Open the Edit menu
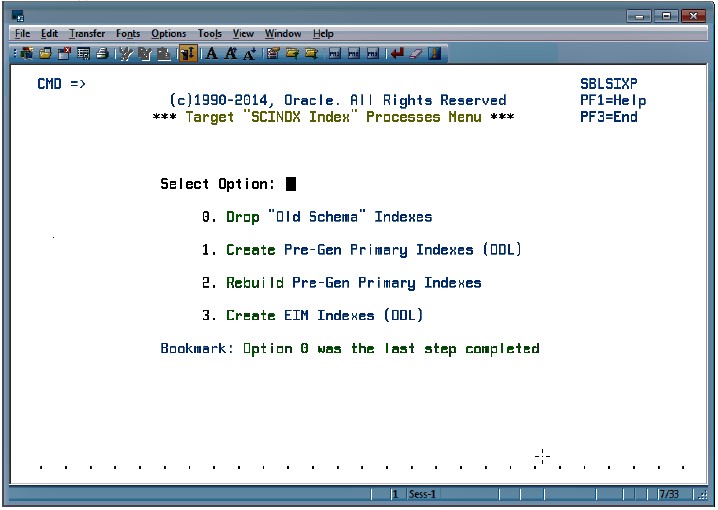718x510 pixels. [49, 33]
